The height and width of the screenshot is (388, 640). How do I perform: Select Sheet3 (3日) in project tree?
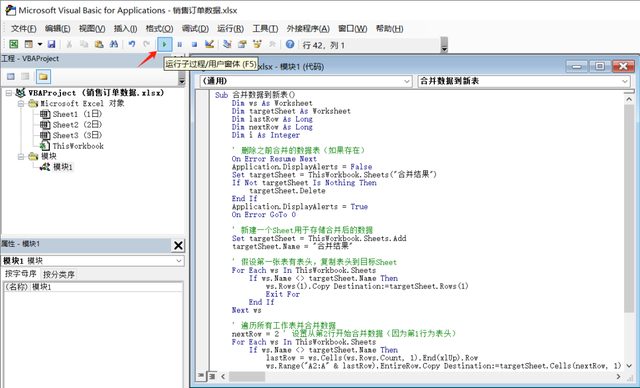77,135
